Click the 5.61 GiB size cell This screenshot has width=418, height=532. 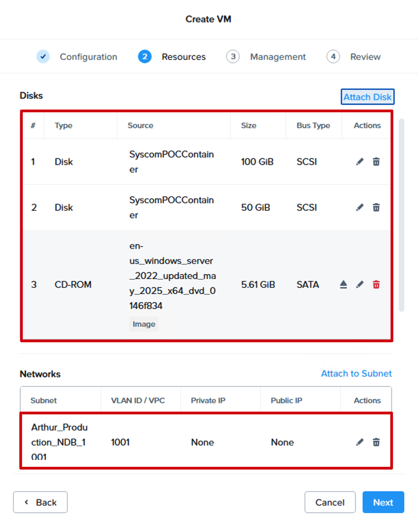pyautogui.click(x=258, y=284)
